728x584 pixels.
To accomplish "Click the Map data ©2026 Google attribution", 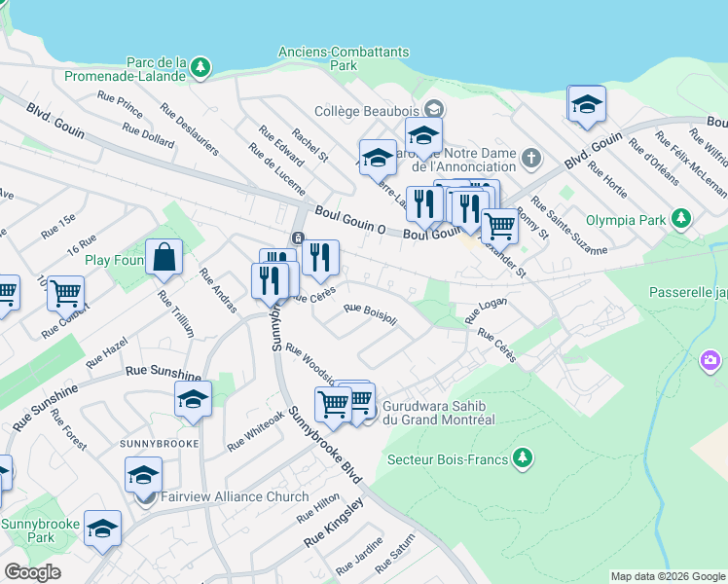I will click(x=668, y=576).
